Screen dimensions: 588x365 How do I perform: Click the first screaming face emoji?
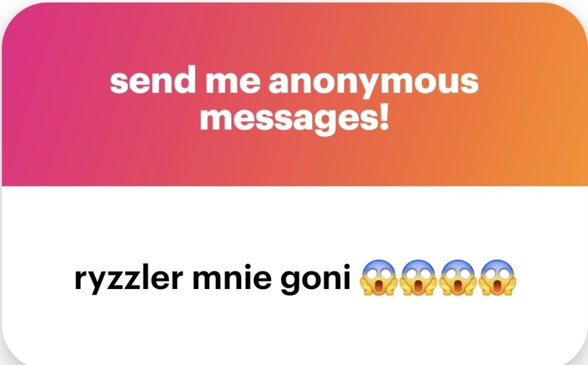pyautogui.click(x=378, y=277)
